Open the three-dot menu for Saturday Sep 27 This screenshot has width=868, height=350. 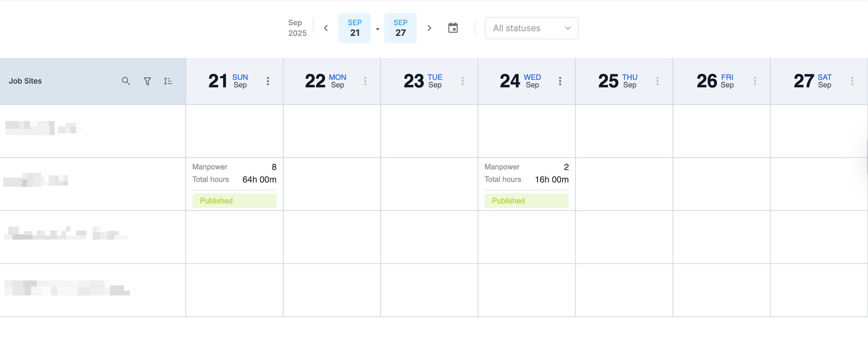pyautogui.click(x=852, y=81)
